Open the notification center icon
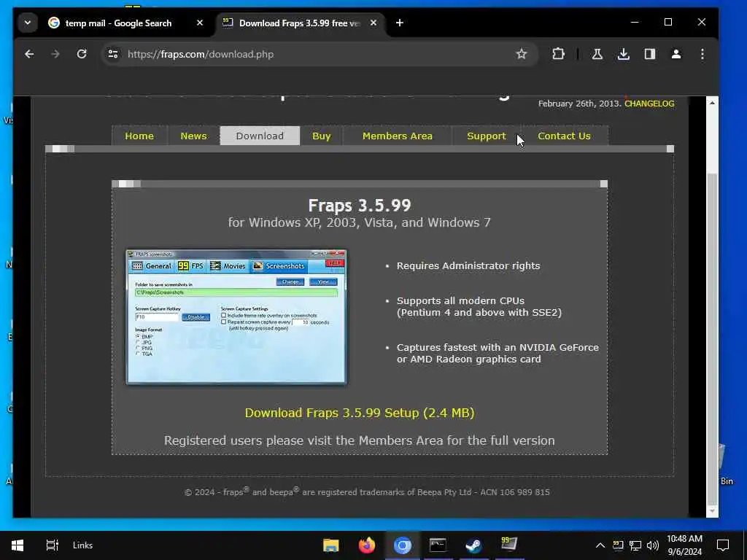This screenshot has width=747, height=560. tap(723, 545)
